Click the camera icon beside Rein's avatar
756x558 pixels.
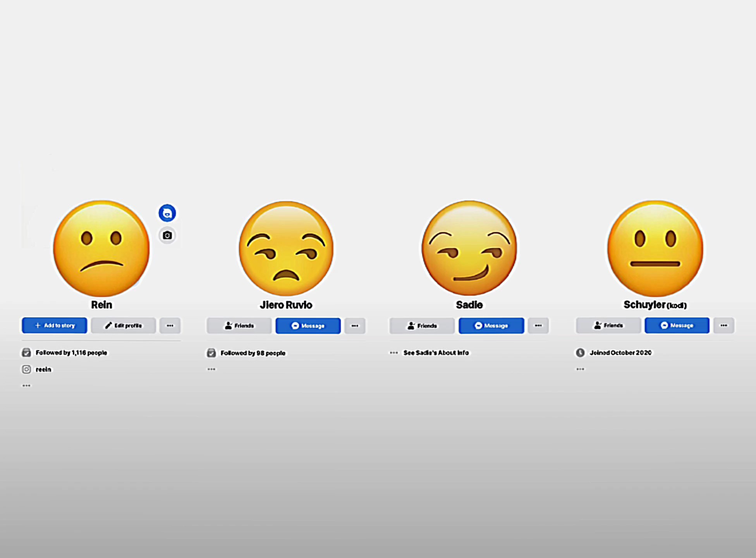(167, 235)
